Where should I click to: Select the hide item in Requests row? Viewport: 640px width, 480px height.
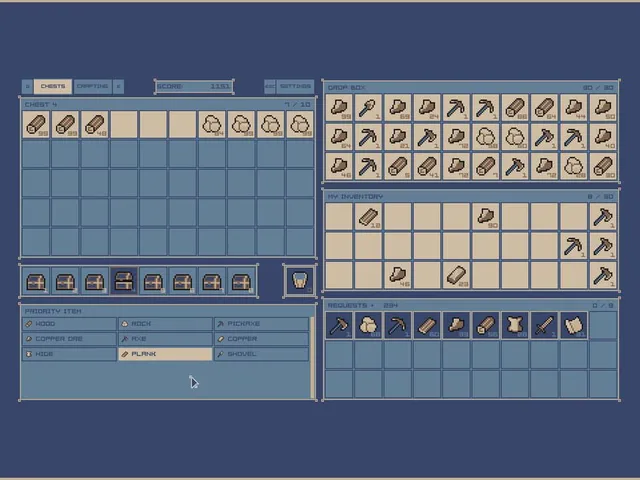tap(515, 325)
